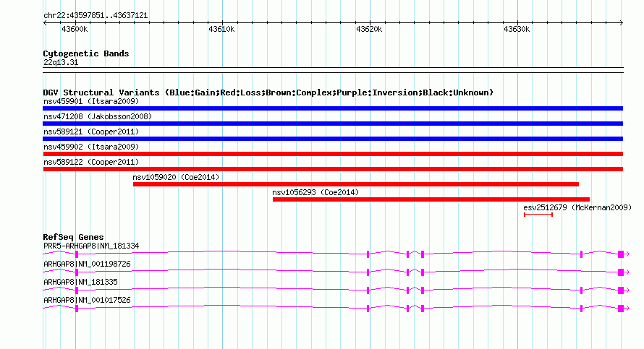Click the 22q13.31 cytogenetic band bar
The width and height of the screenshot is (644, 349).
(333, 70)
